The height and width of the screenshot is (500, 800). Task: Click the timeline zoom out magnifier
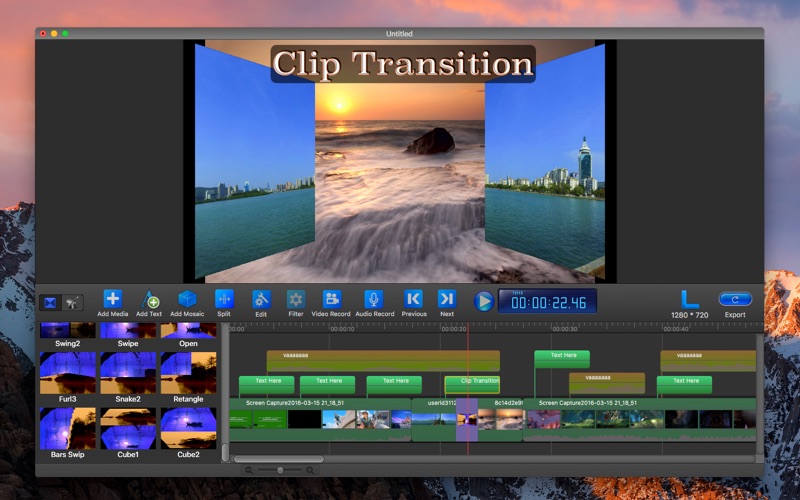248,470
